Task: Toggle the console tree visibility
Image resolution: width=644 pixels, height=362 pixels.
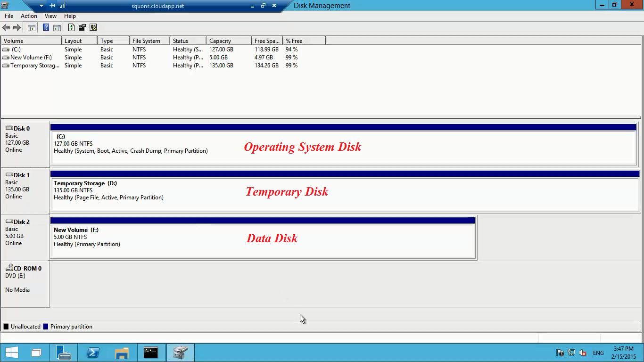Action: (x=31, y=27)
